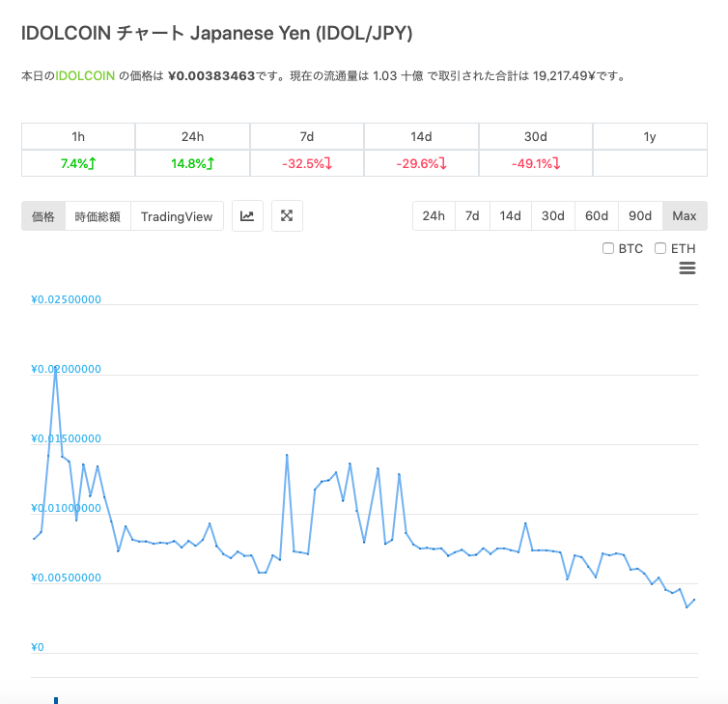Show the Max time range

[685, 215]
